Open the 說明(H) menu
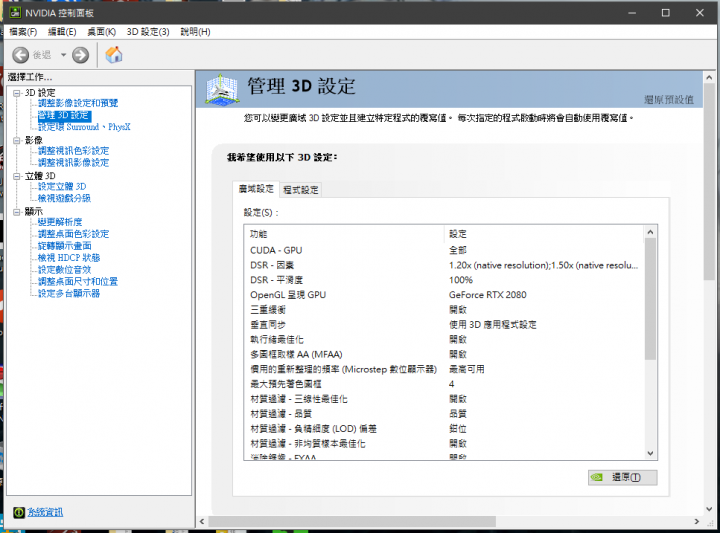Screen dimensions: 720x533 click(x=195, y=32)
